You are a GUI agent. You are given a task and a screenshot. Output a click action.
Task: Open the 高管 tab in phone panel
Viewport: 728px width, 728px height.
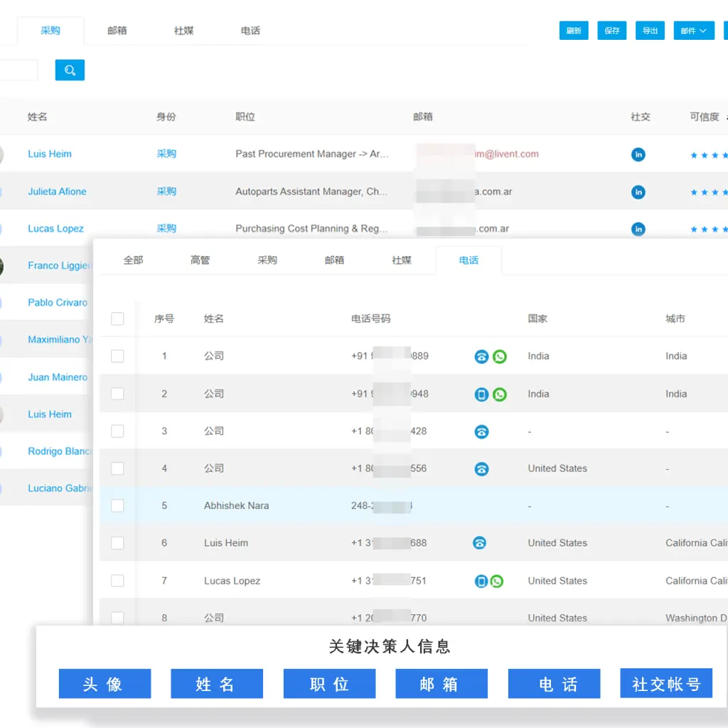point(200,260)
